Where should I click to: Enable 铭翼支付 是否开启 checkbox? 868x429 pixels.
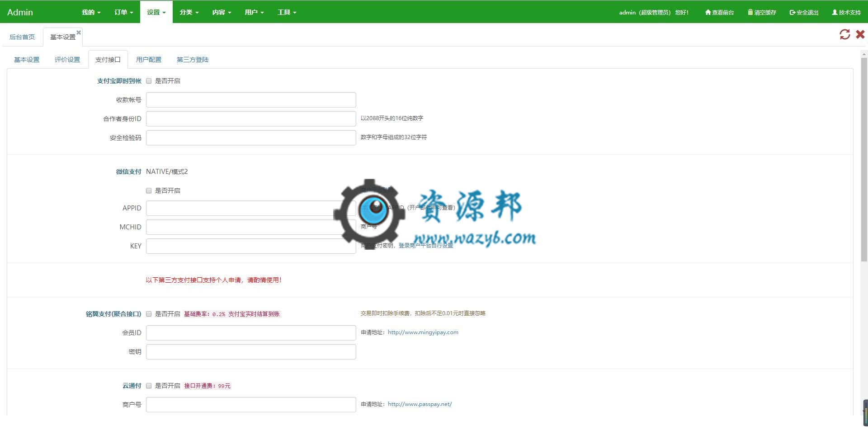tap(149, 314)
